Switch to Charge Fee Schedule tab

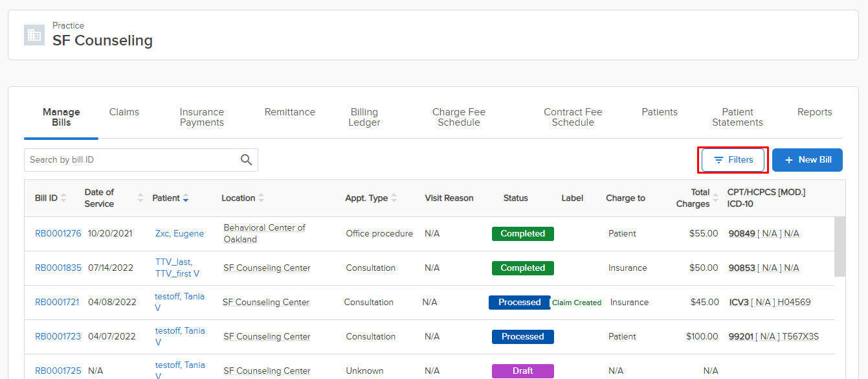pyautogui.click(x=459, y=117)
